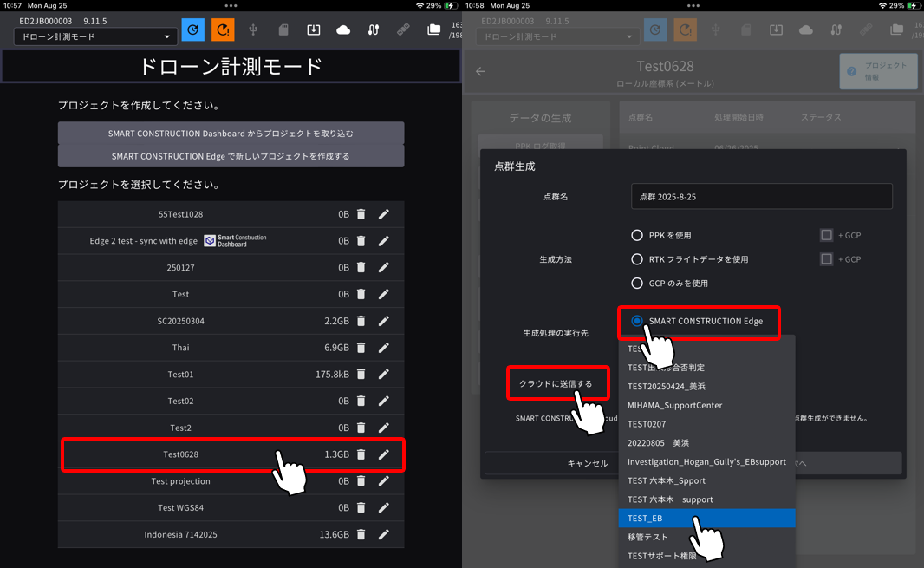Select the GCP のみを使用 radio option
Image resolution: width=924 pixels, height=568 pixels.
coord(636,283)
